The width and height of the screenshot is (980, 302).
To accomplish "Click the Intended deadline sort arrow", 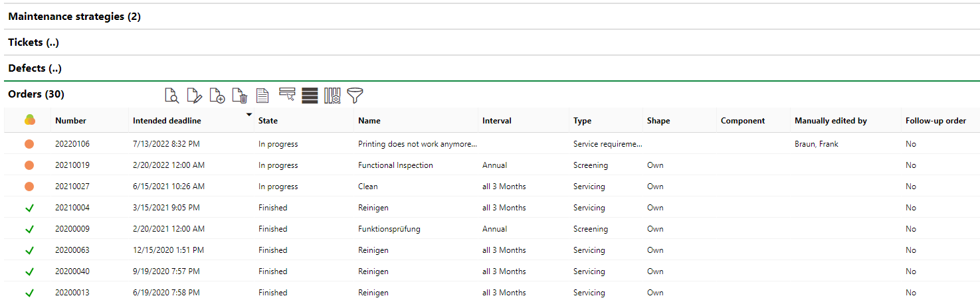I will click(x=249, y=115).
